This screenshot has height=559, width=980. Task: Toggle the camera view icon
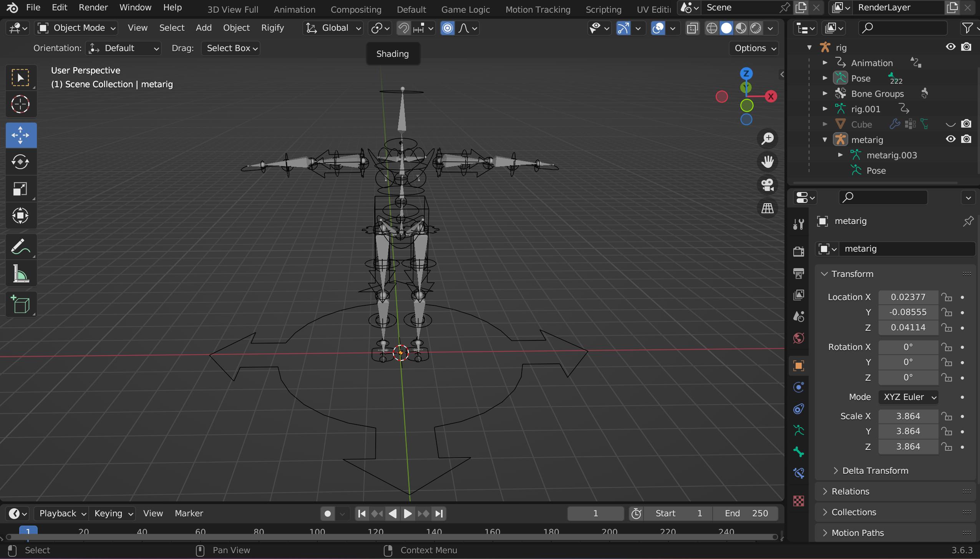(767, 185)
